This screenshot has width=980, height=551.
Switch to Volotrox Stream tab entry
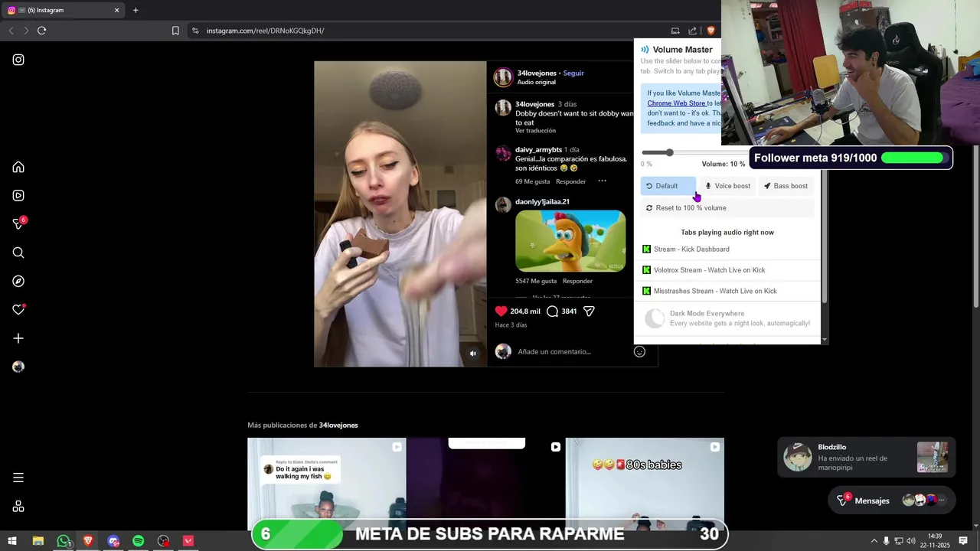click(727, 270)
